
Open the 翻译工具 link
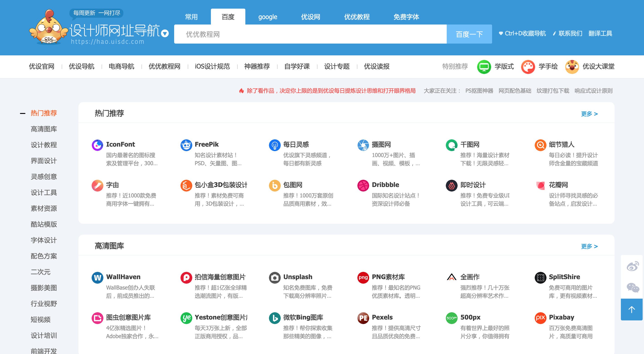click(600, 33)
